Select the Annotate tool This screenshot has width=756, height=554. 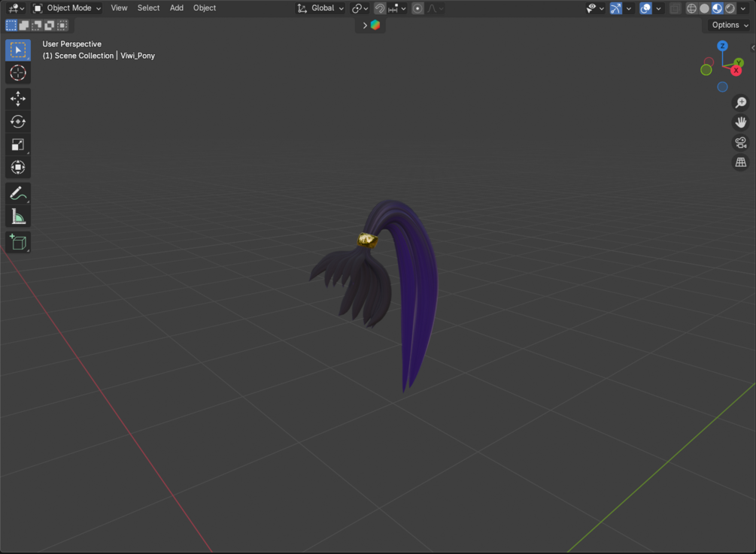coord(18,194)
